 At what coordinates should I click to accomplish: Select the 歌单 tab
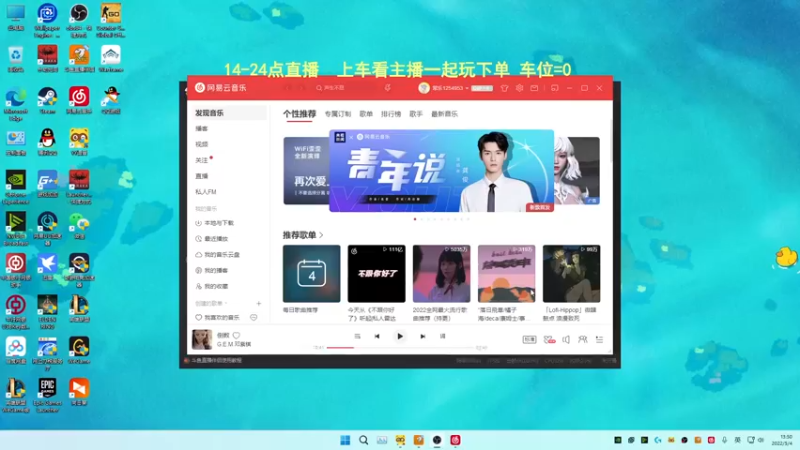(x=366, y=114)
